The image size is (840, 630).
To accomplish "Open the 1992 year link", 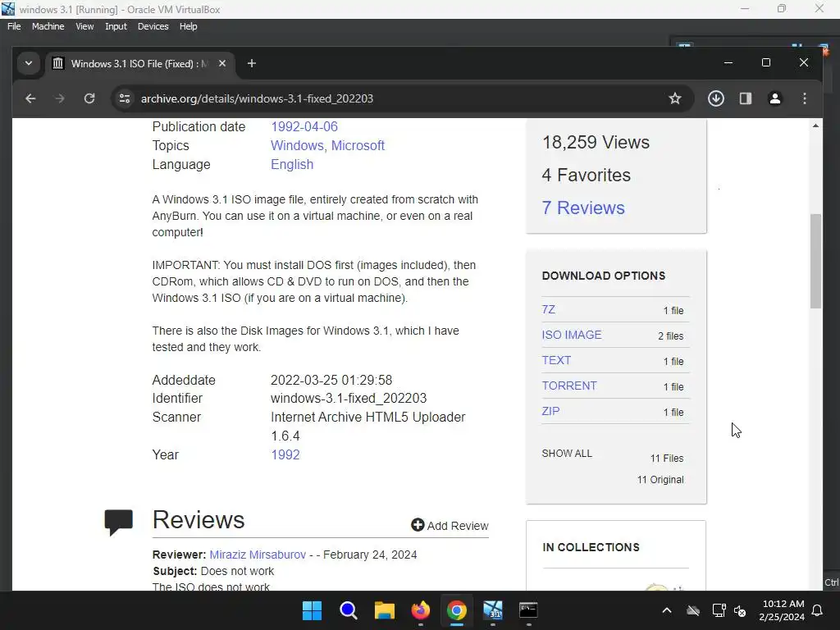I will (x=285, y=454).
